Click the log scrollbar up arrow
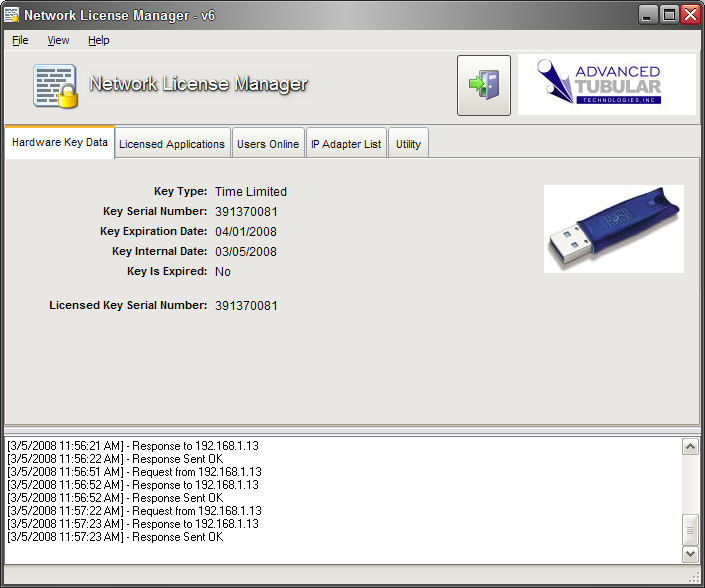The image size is (705, 588). coord(690,447)
